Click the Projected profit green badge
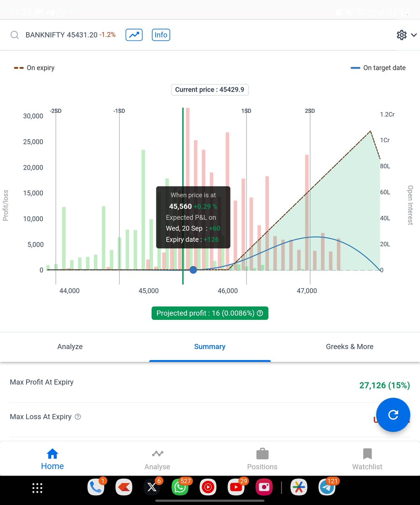Image resolution: width=420 pixels, height=505 pixels. point(210,313)
